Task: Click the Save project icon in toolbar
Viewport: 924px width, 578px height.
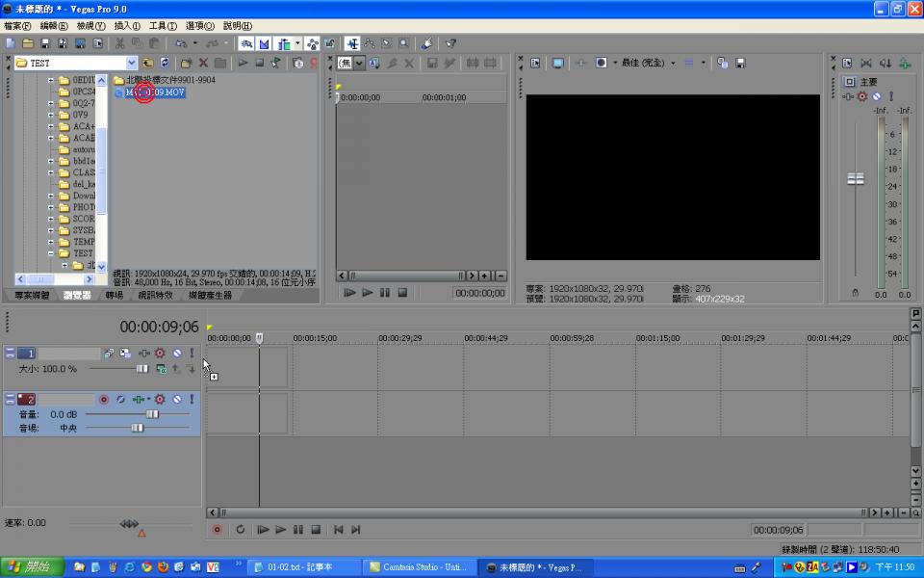Action: click(x=45, y=43)
